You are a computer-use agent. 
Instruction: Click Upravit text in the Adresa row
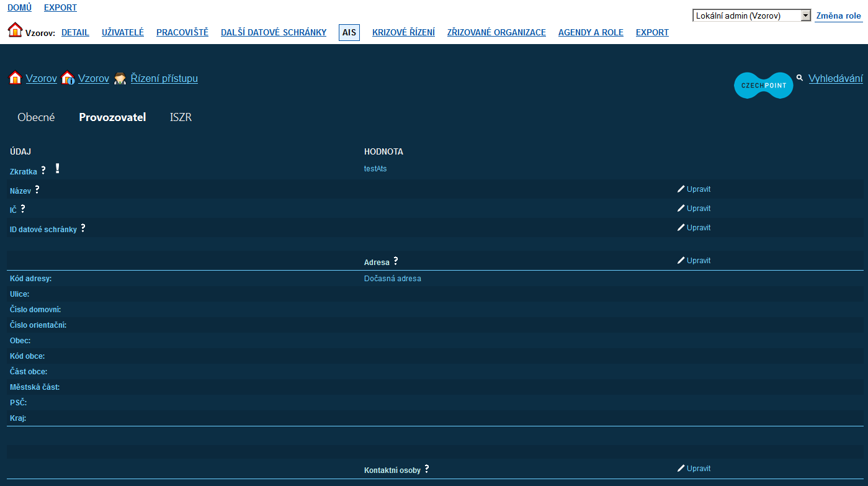[x=699, y=261]
